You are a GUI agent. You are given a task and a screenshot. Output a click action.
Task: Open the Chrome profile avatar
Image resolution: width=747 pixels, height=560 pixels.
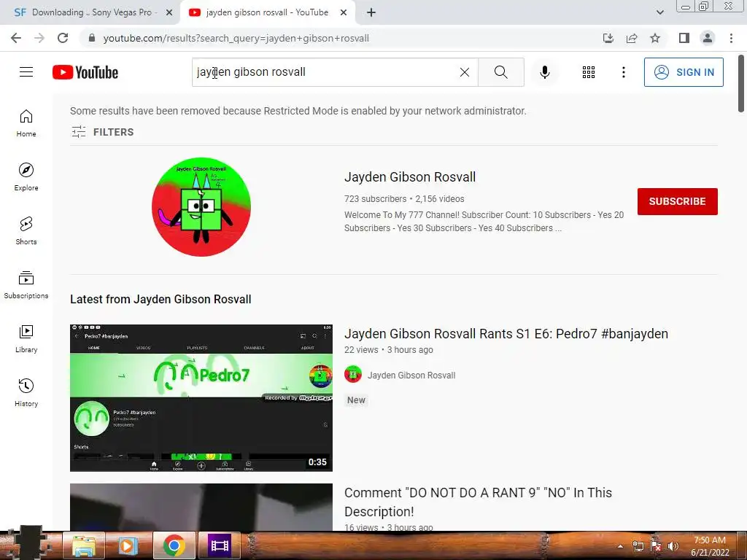708,38
